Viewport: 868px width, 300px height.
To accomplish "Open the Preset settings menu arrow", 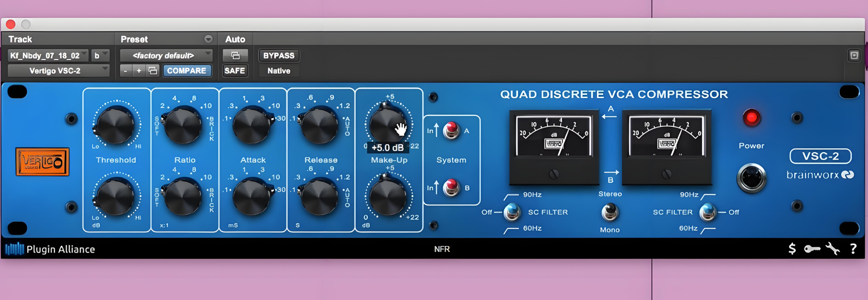I will (208, 39).
